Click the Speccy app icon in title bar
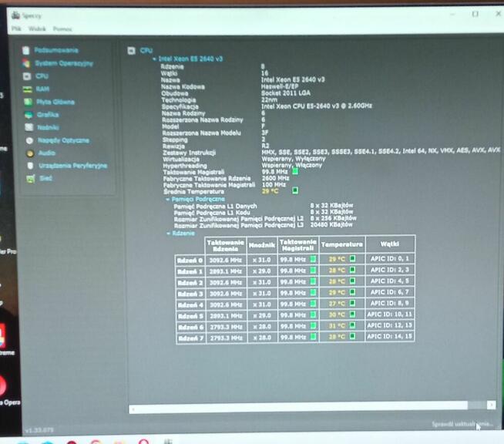 pos(15,15)
